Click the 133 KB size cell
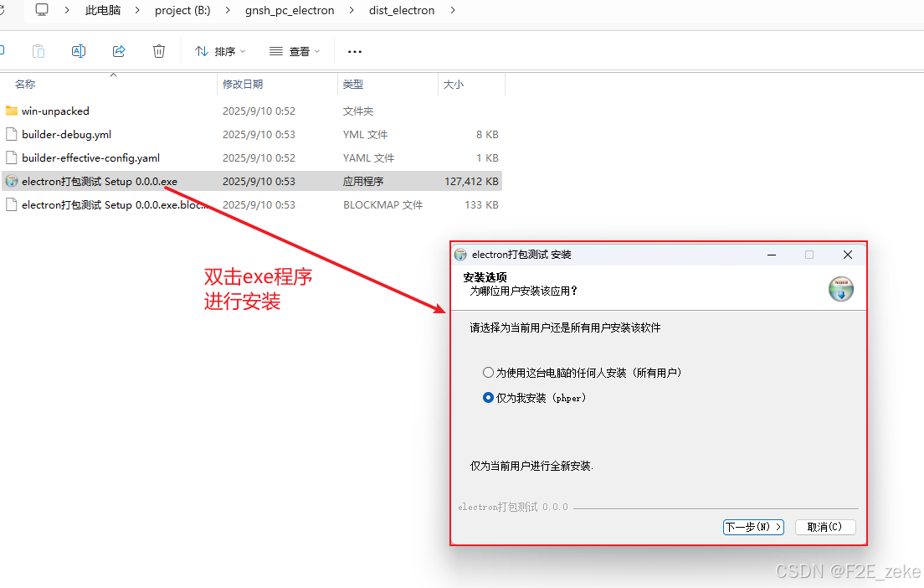 coord(481,204)
